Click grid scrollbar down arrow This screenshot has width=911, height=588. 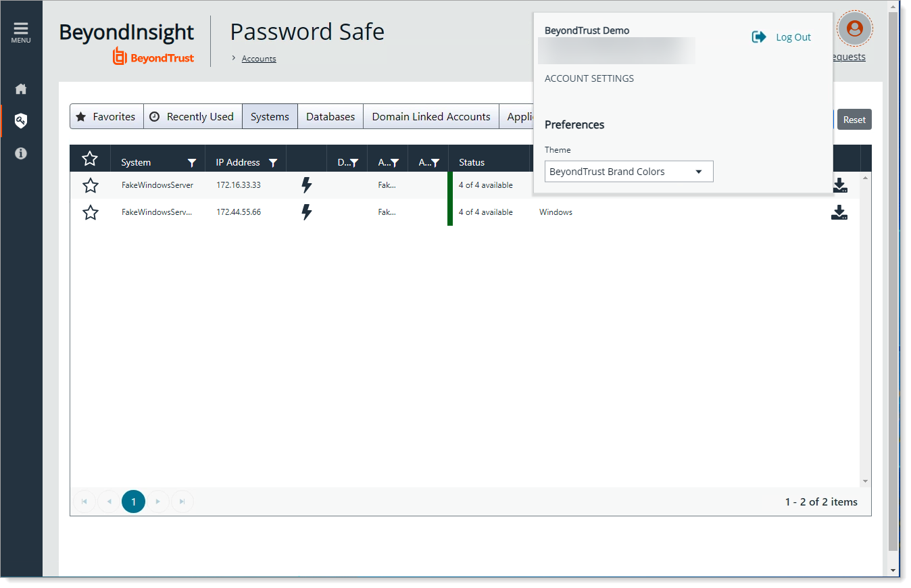[x=866, y=481]
